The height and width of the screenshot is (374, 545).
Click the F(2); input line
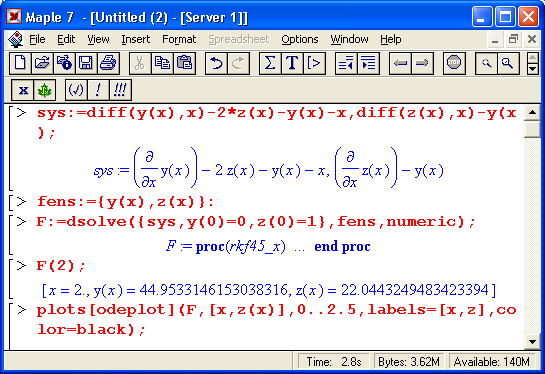coord(61,266)
